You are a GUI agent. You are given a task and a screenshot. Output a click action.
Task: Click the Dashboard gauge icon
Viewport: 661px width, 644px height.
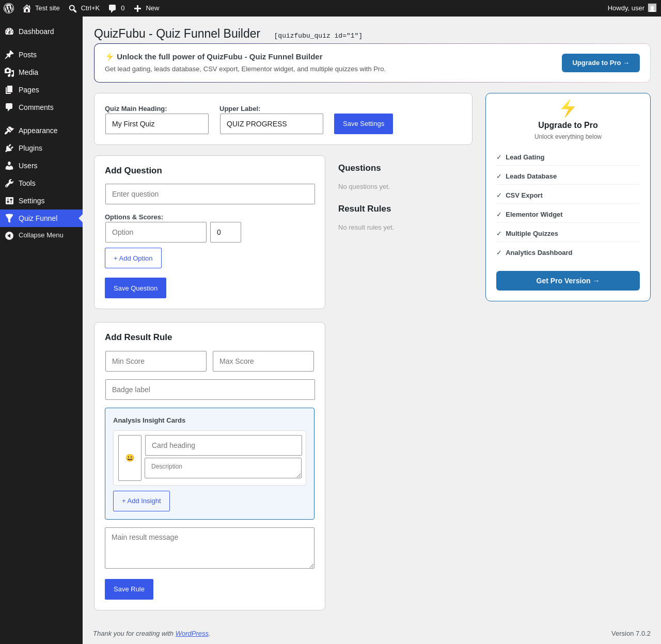[9, 31]
